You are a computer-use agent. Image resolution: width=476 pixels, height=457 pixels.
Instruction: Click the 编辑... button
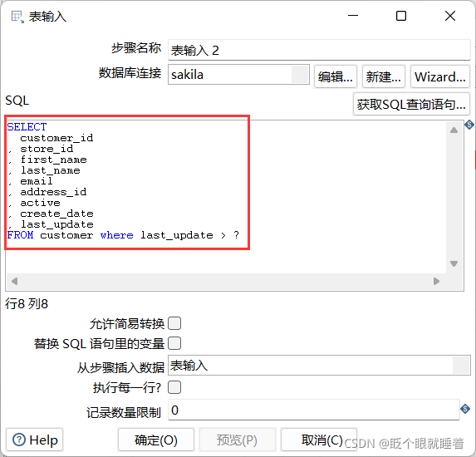pyautogui.click(x=336, y=76)
